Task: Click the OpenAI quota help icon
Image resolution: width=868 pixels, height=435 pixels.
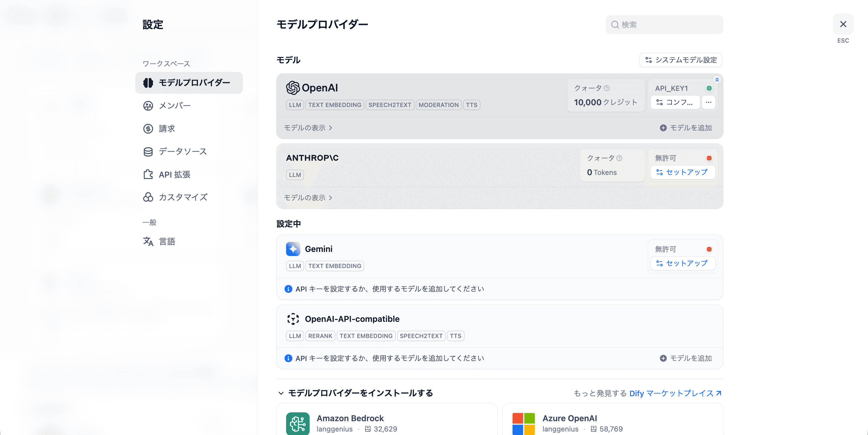Action: click(x=607, y=88)
